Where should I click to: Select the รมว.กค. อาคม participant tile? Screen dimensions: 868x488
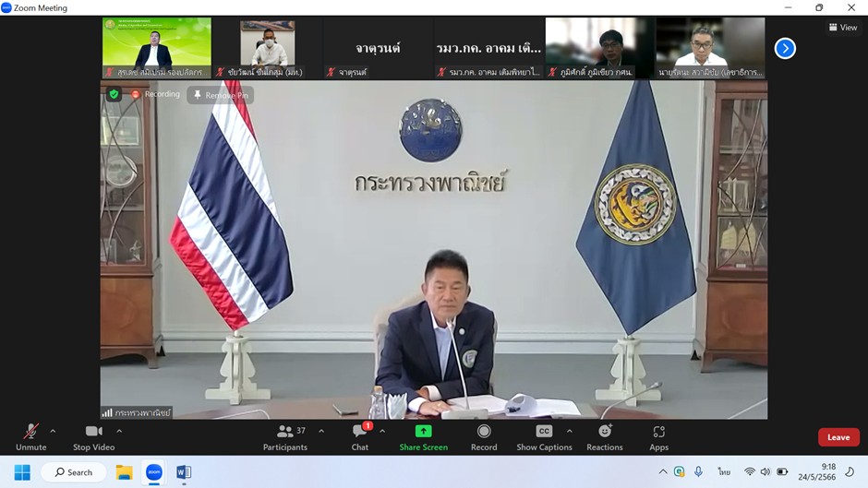[488, 48]
